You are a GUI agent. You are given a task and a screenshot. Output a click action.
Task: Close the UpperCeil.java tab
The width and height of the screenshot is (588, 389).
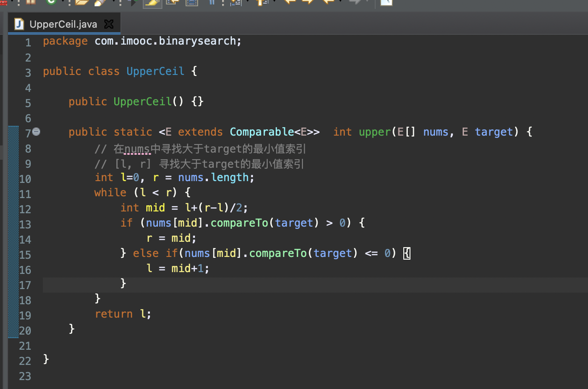pos(109,24)
